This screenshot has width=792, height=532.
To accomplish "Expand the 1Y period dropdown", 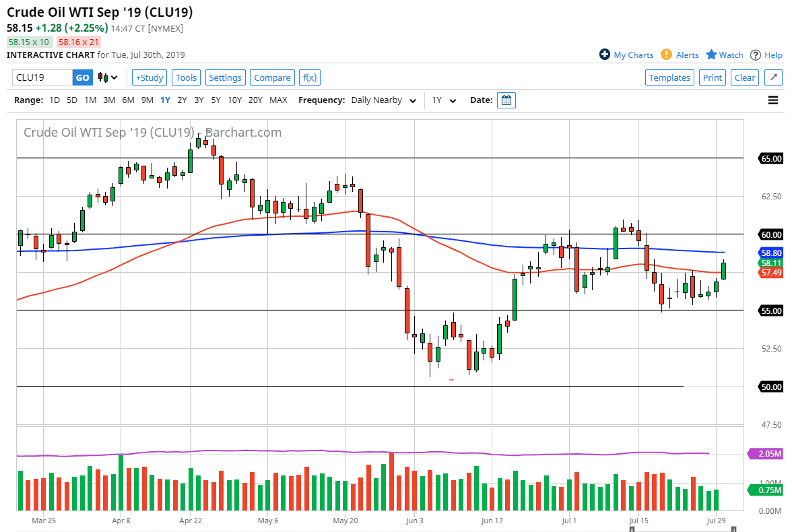I will [444, 100].
